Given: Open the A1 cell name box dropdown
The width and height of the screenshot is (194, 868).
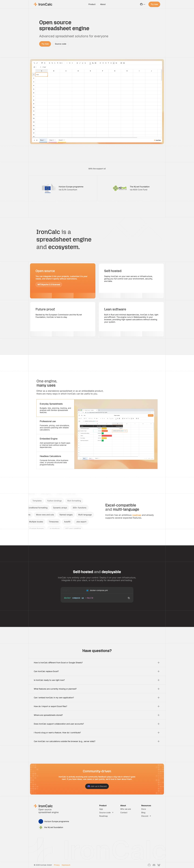Looking at the screenshot, I should coord(35,67).
